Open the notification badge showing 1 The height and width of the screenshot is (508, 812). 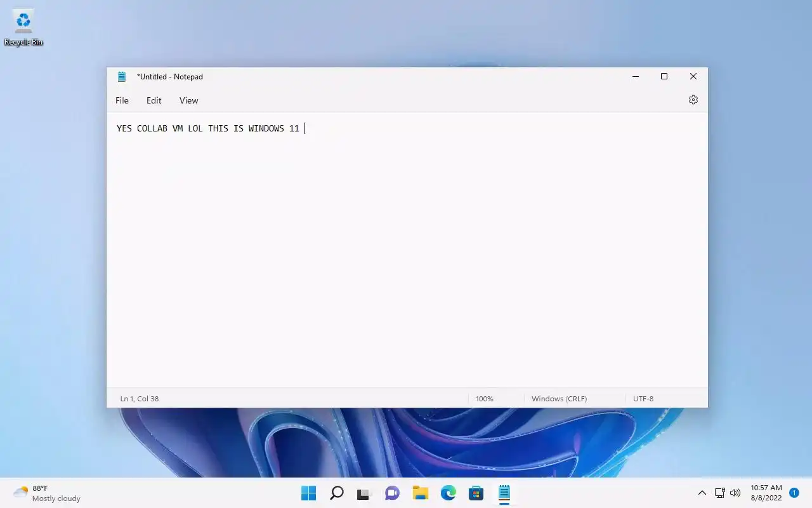click(794, 493)
